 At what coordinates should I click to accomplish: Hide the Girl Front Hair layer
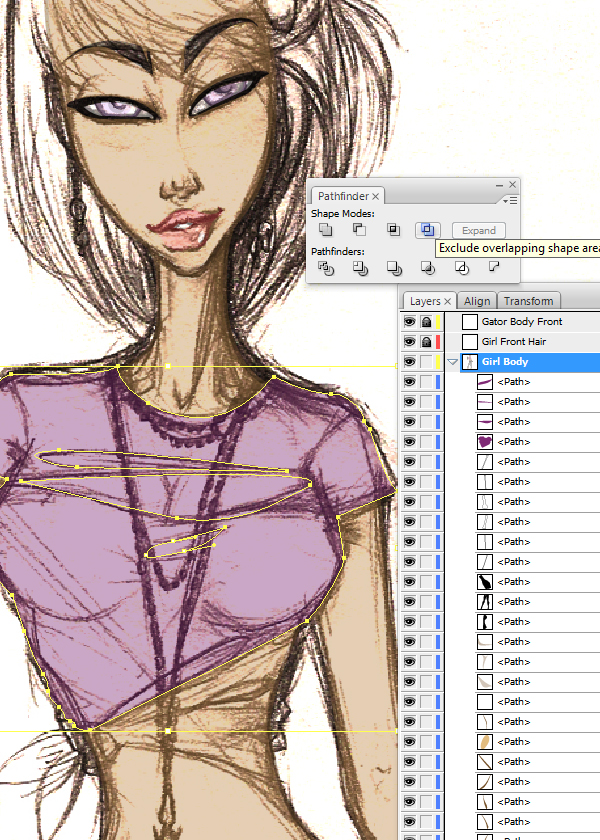tap(410, 342)
